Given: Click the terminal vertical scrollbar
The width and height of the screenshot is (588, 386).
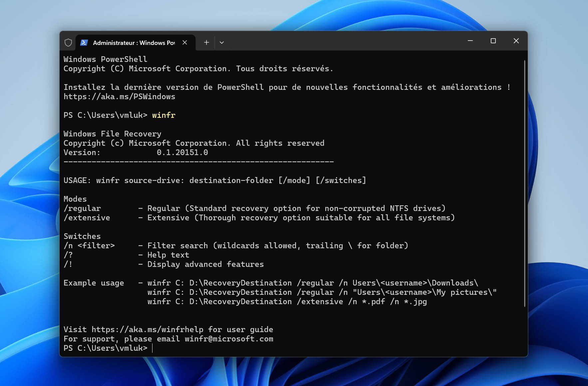Looking at the screenshot, I should pos(524,183).
